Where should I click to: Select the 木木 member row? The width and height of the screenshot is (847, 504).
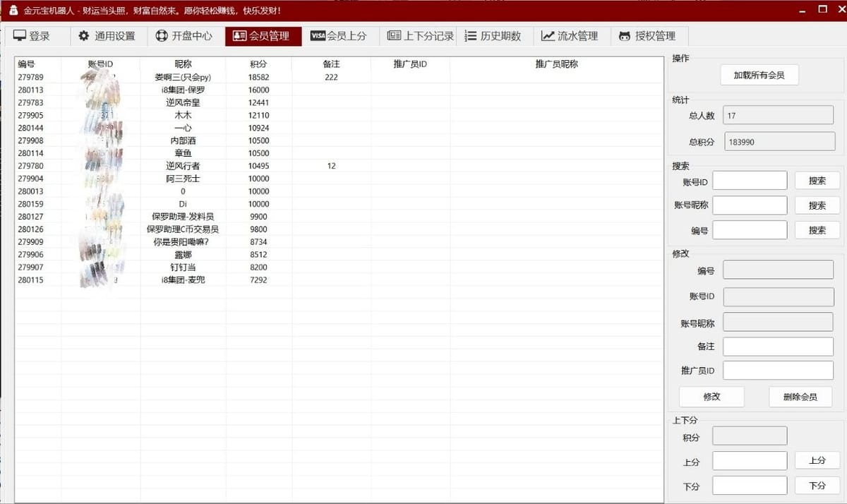[x=339, y=115]
